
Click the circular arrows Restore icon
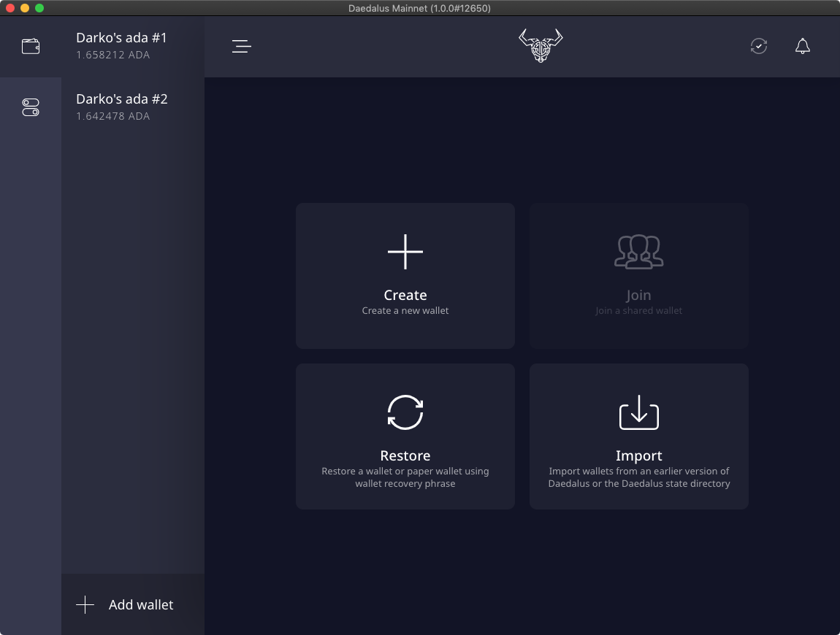coord(405,412)
